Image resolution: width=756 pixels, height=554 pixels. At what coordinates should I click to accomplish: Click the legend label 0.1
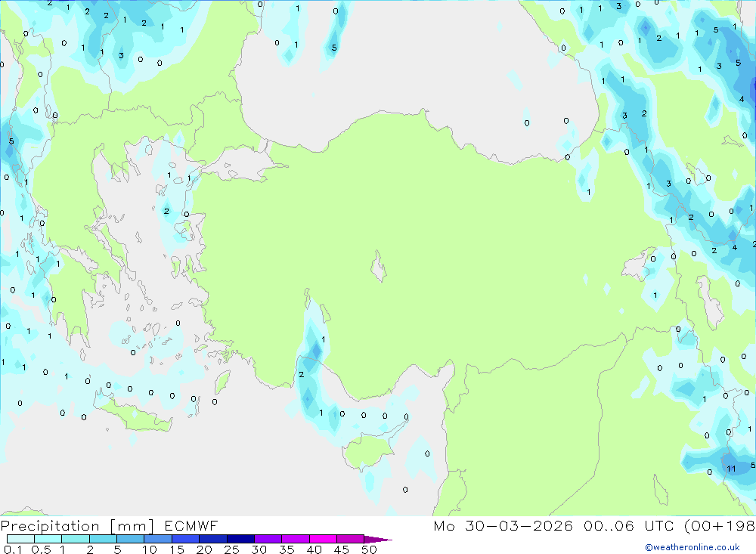coord(13,549)
